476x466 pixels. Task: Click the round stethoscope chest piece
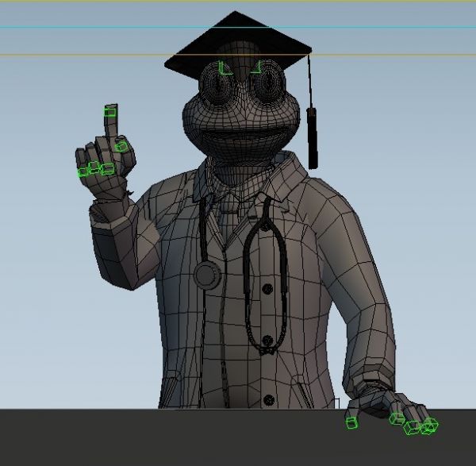click(x=208, y=275)
